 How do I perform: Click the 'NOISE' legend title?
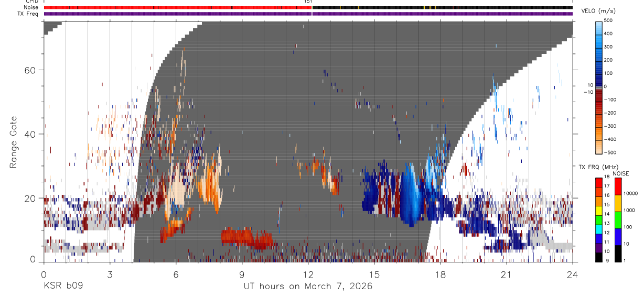(620, 174)
